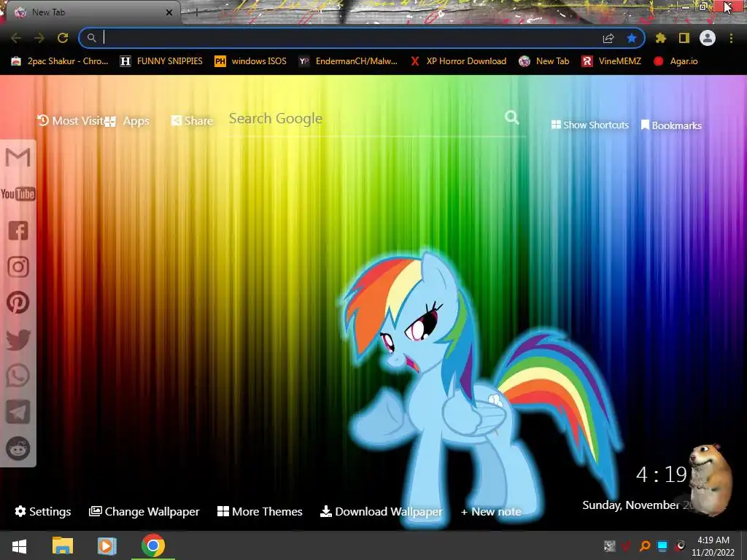
Task: Open the Bookmarks panel
Action: [x=671, y=125]
